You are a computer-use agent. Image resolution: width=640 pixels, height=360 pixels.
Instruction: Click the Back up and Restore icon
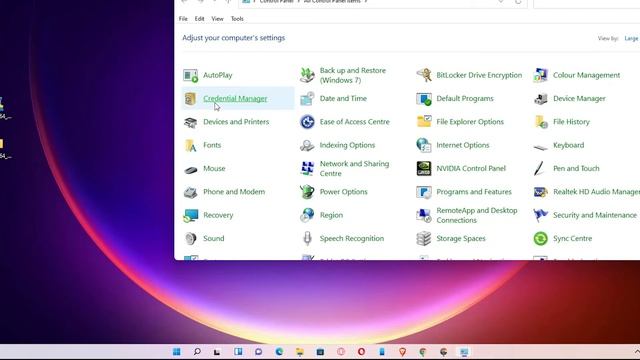[307, 75]
